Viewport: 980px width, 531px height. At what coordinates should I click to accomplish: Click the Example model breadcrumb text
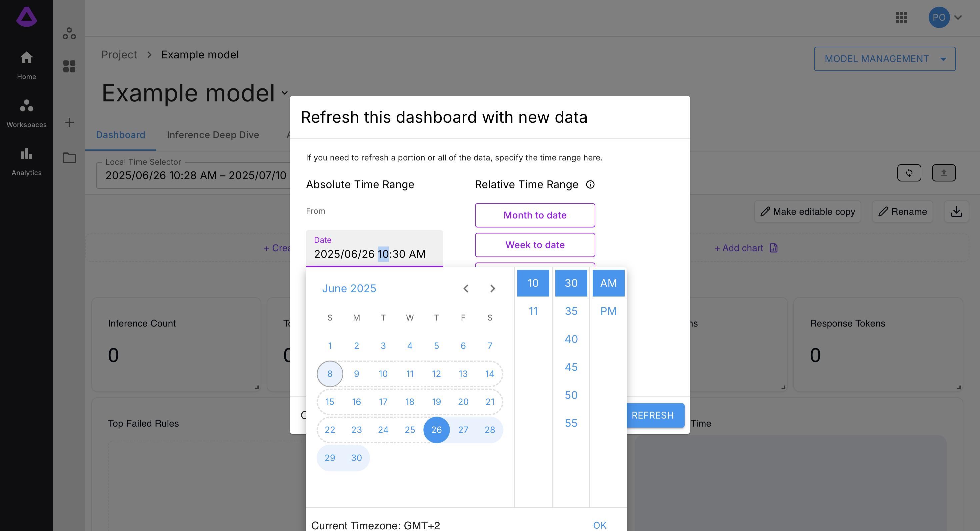pos(200,54)
